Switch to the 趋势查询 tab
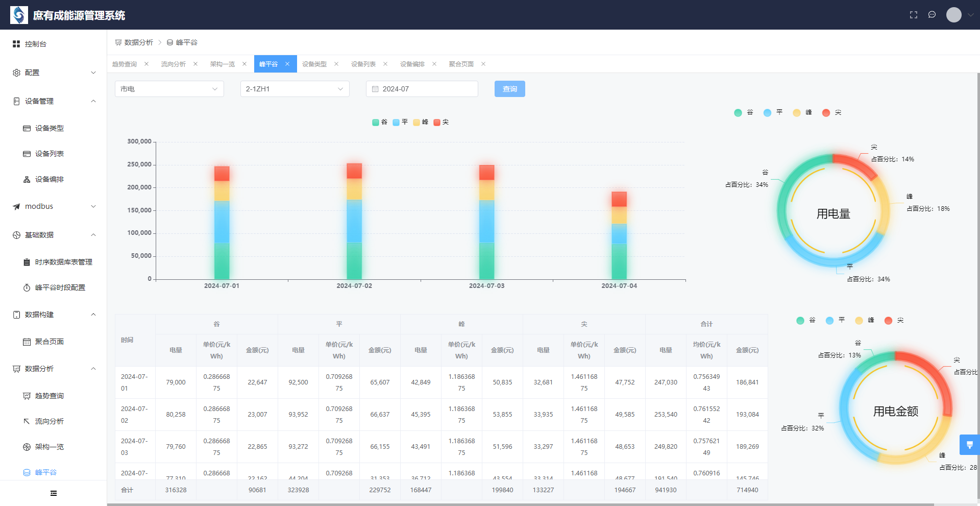Image resolution: width=980 pixels, height=506 pixels. (x=125, y=64)
